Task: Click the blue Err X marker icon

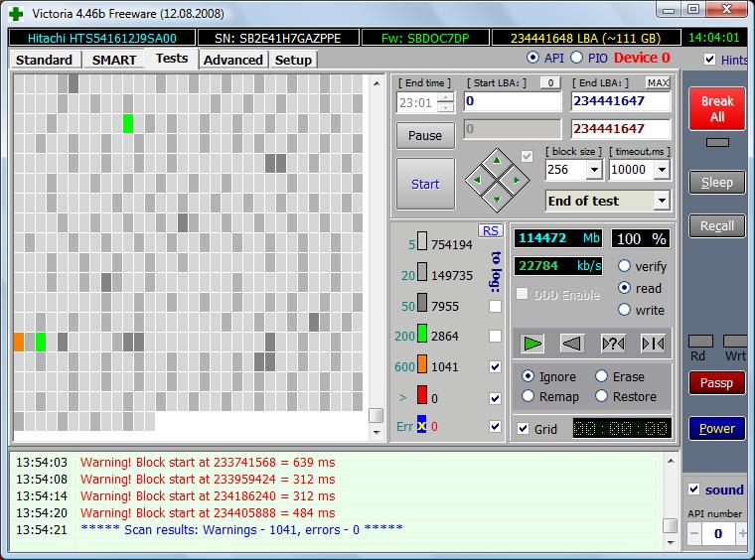Action: tap(422, 425)
